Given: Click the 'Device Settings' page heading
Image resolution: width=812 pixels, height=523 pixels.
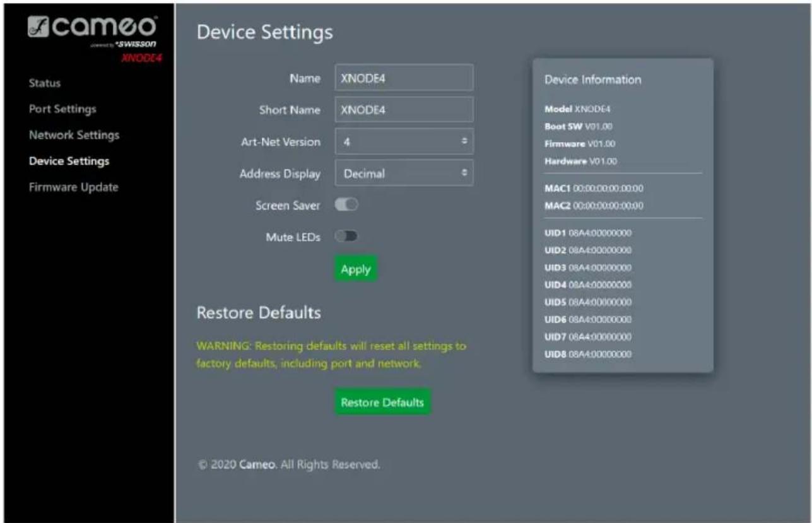Looking at the screenshot, I should point(265,32).
